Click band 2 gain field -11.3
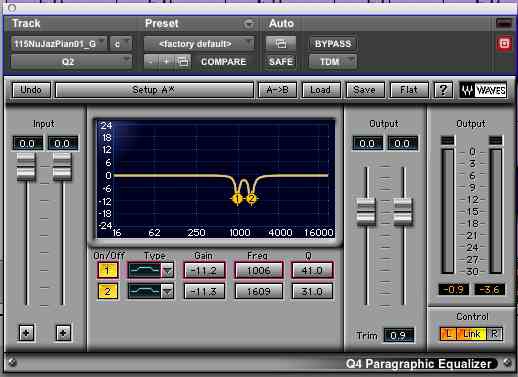This screenshot has height=377, width=518. [x=204, y=292]
